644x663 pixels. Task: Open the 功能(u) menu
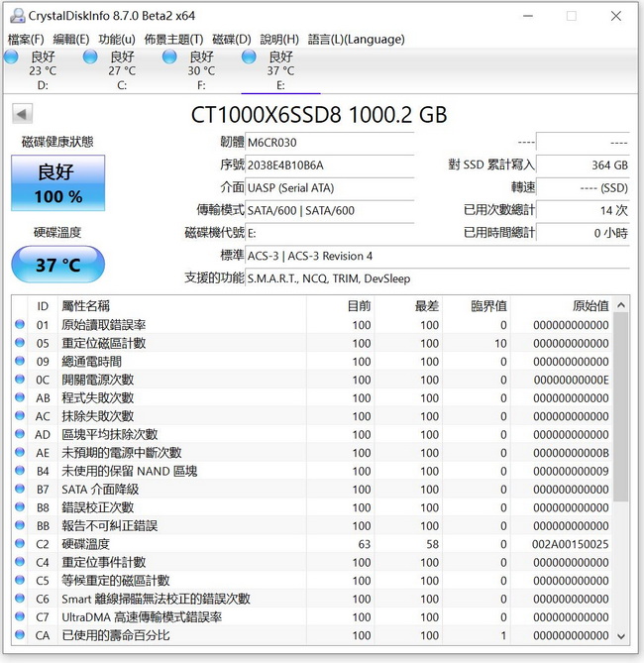[x=117, y=40]
